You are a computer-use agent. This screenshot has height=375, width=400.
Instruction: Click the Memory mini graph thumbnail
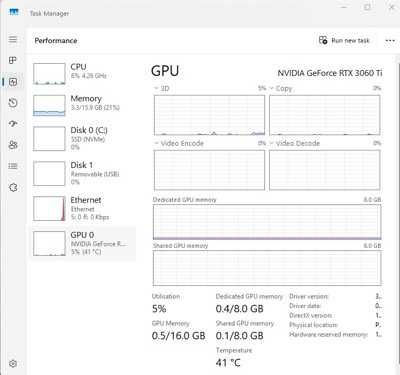click(49, 105)
